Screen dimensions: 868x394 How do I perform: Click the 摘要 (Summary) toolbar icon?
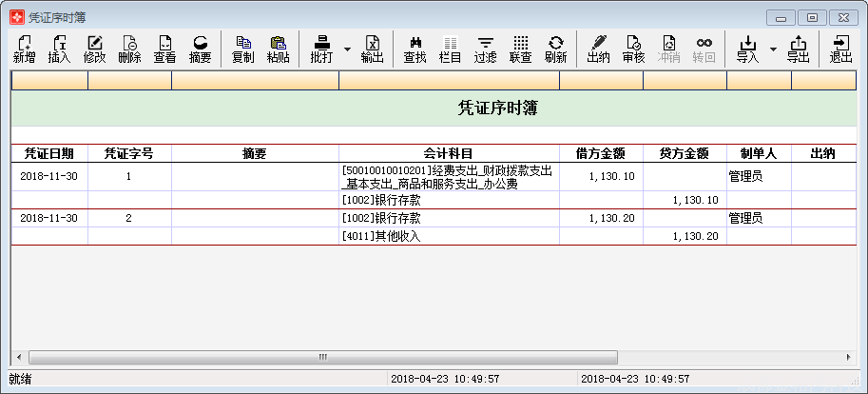(200, 49)
